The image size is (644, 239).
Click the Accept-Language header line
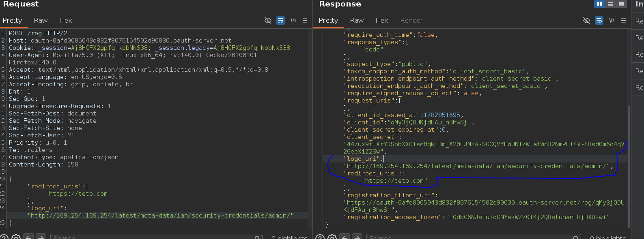point(65,77)
